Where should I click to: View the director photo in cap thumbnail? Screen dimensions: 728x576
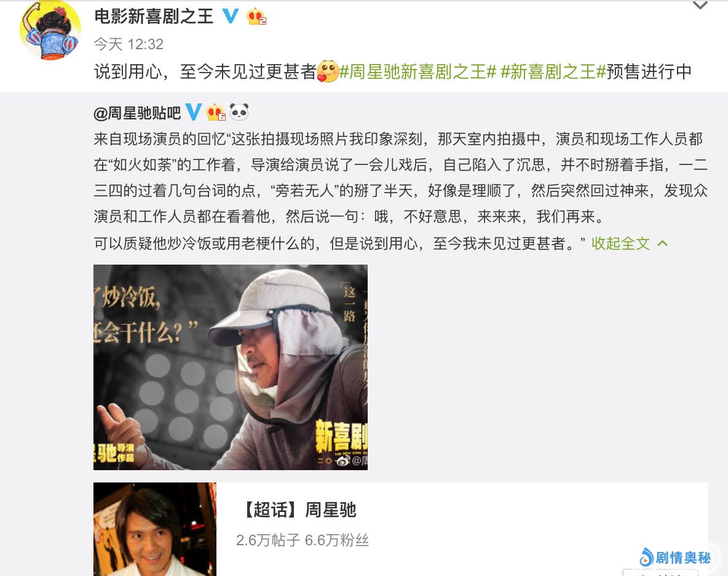pos(231,367)
